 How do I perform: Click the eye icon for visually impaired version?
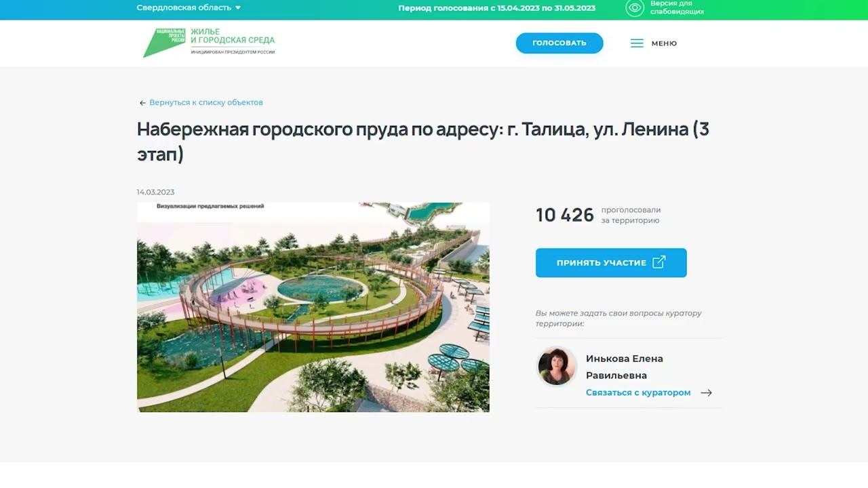coord(635,8)
